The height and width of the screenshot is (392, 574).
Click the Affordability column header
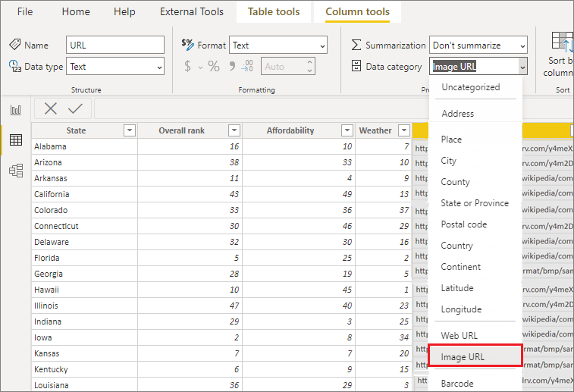pos(290,130)
